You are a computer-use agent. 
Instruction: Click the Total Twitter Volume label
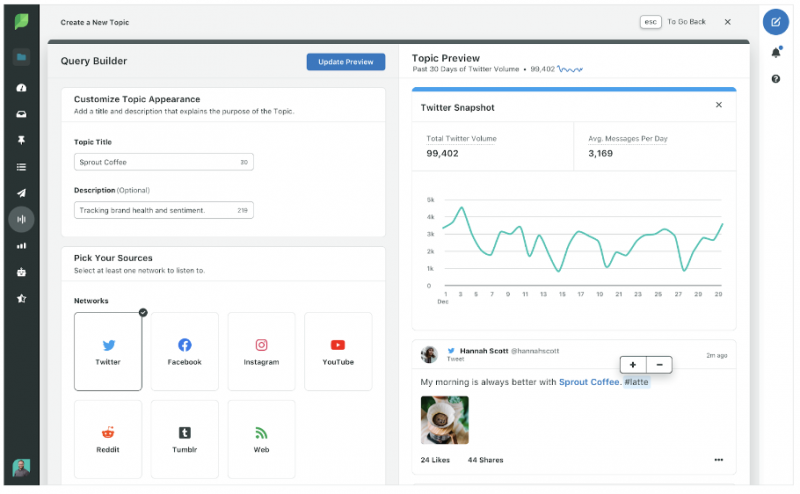(461, 138)
